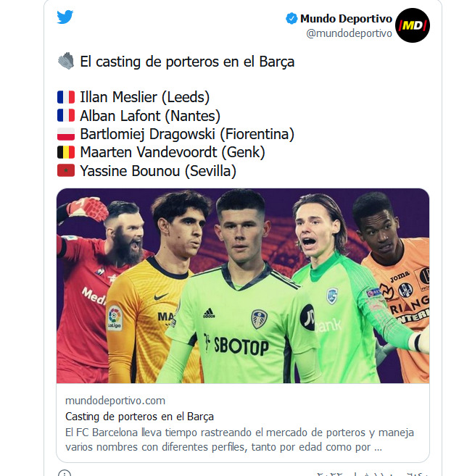Open the 'Casting de porteros en el Barça' headline

(x=139, y=417)
